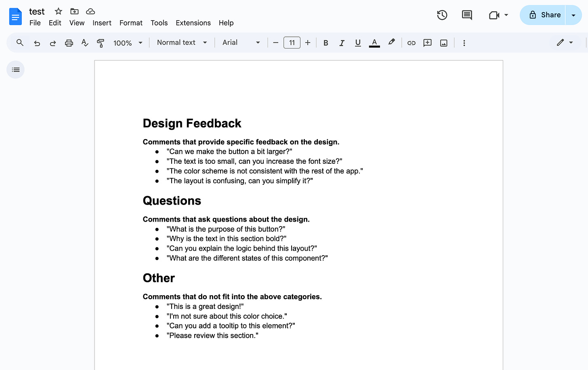This screenshot has width=588, height=370.
Task: Star the document named test
Action: pyautogui.click(x=58, y=11)
